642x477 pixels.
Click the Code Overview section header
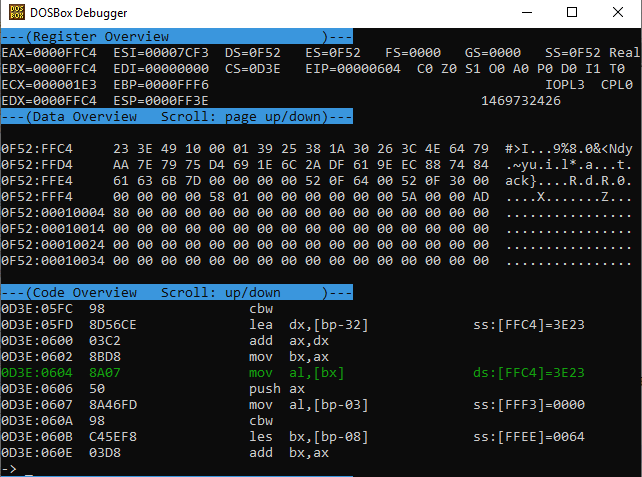(x=176, y=292)
